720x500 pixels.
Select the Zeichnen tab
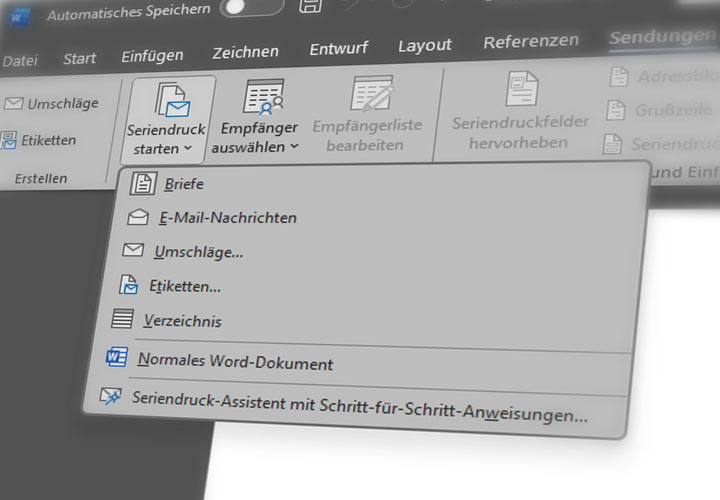tap(245, 52)
